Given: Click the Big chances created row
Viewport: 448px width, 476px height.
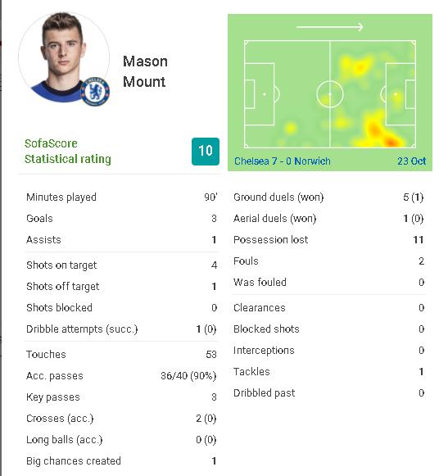Looking at the screenshot, I should tap(121, 460).
